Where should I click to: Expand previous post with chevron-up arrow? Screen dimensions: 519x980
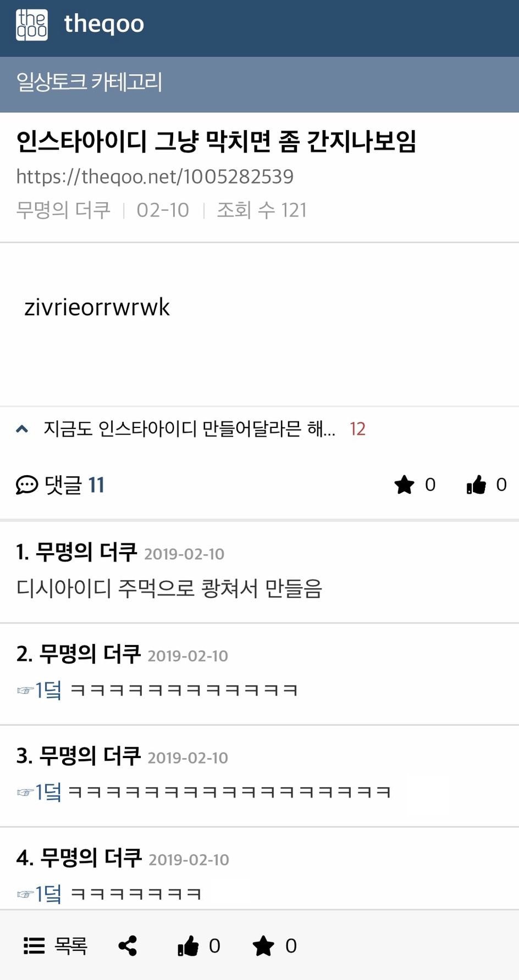22,428
